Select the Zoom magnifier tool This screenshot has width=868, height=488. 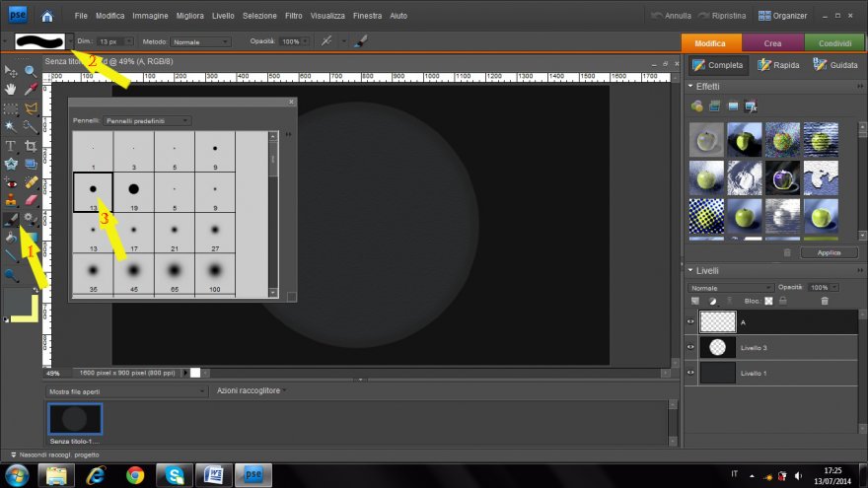[31, 71]
